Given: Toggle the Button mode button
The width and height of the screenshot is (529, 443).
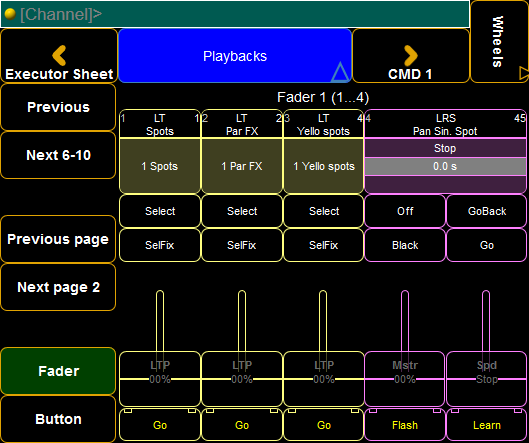Looking at the screenshot, I should (x=58, y=419).
